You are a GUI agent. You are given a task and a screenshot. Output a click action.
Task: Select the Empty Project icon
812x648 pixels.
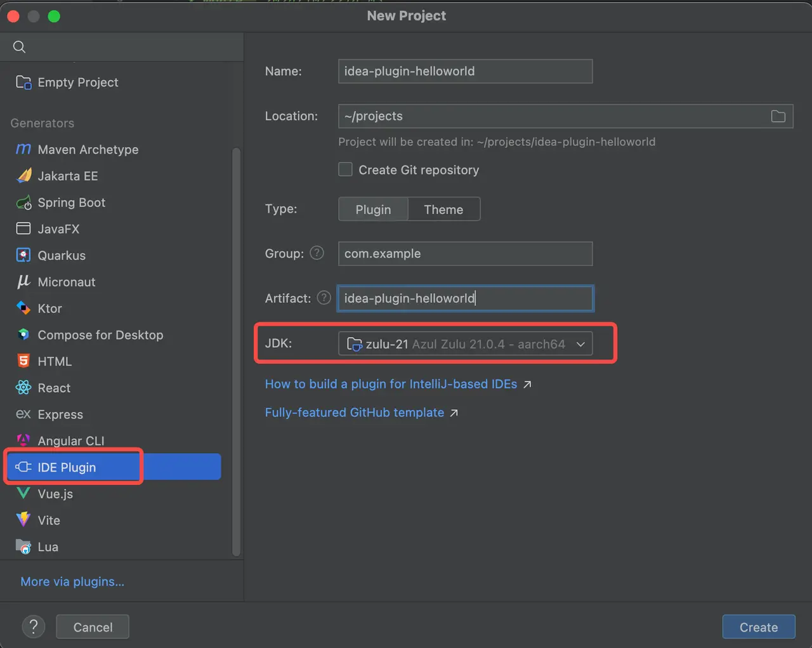tap(23, 83)
